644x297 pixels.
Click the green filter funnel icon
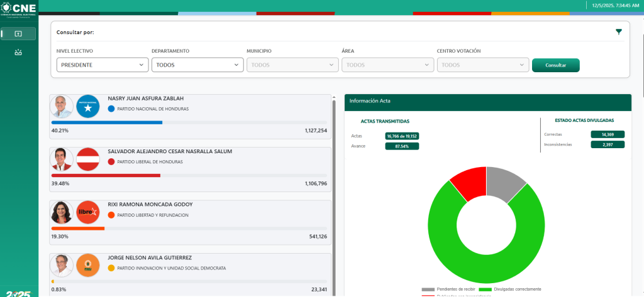[x=619, y=32]
